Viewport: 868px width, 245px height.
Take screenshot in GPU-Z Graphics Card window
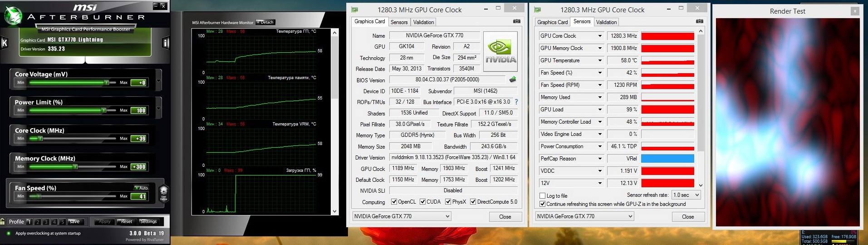[516, 21]
